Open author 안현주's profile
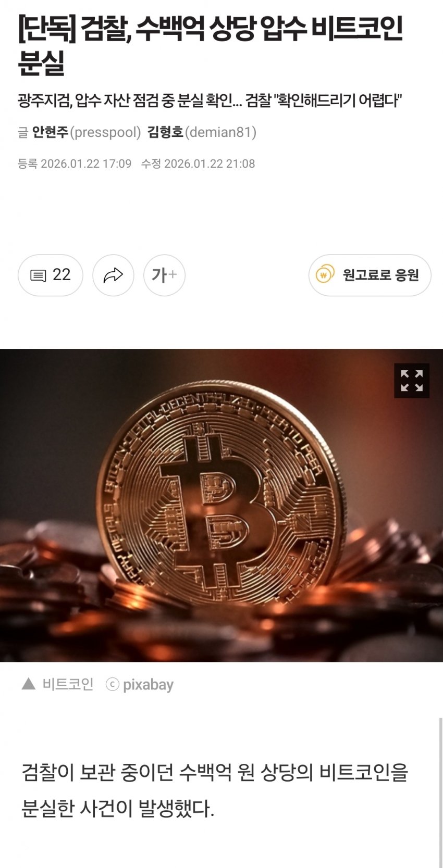Image resolution: width=443 pixels, height=868 pixels. pyautogui.click(x=50, y=132)
